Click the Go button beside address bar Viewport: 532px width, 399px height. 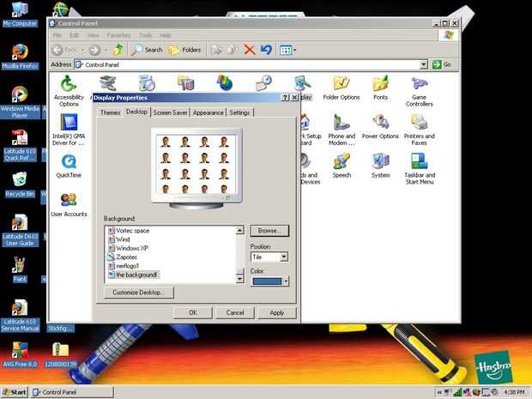click(442, 64)
